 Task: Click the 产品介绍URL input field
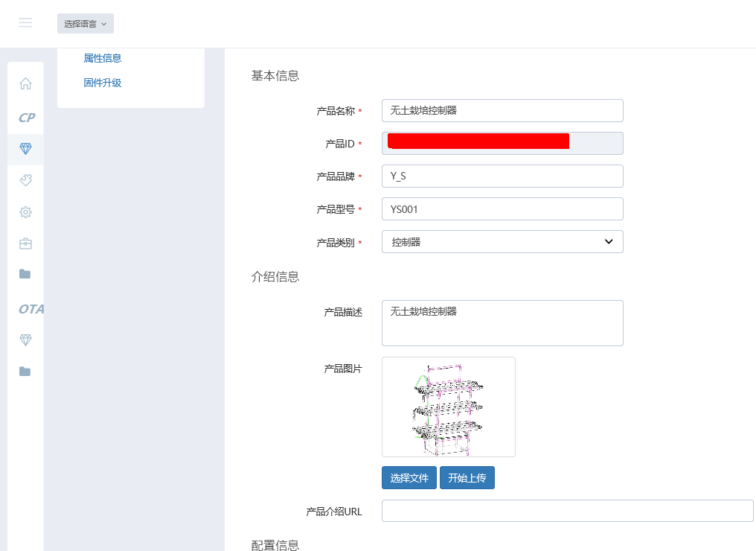pyautogui.click(x=567, y=512)
